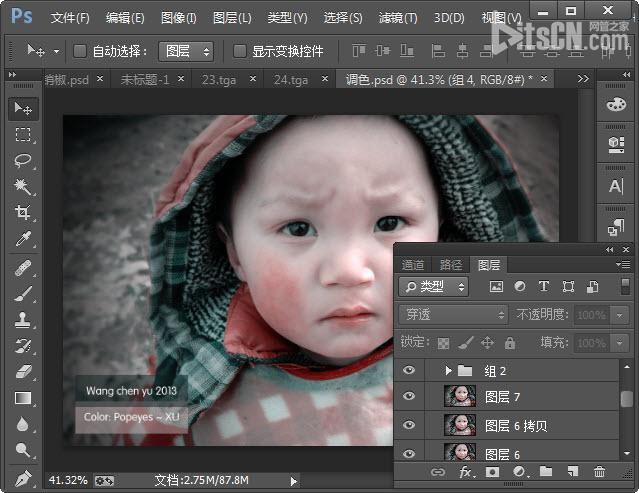The image size is (639, 493).
Task: Expand the 组 2 layer group
Action: coord(449,371)
